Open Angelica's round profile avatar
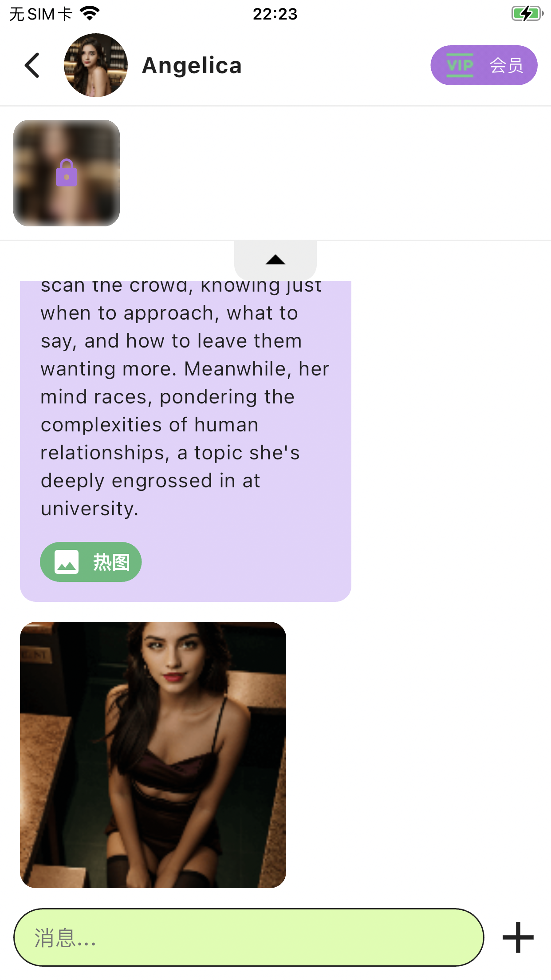Image resolution: width=551 pixels, height=980 pixels. tap(96, 65)
